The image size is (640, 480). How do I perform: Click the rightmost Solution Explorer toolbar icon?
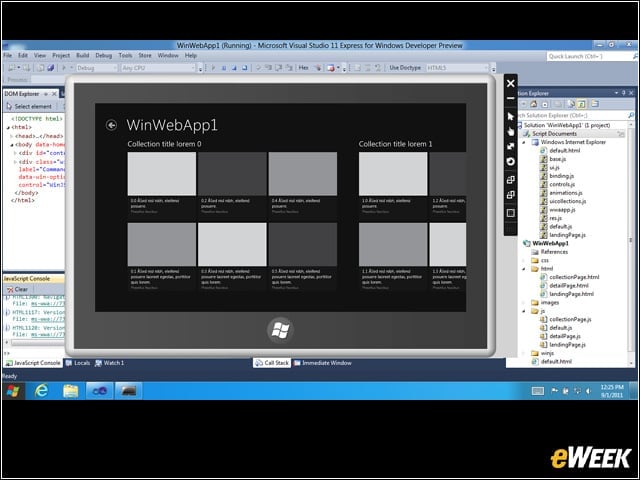point(595,104)
